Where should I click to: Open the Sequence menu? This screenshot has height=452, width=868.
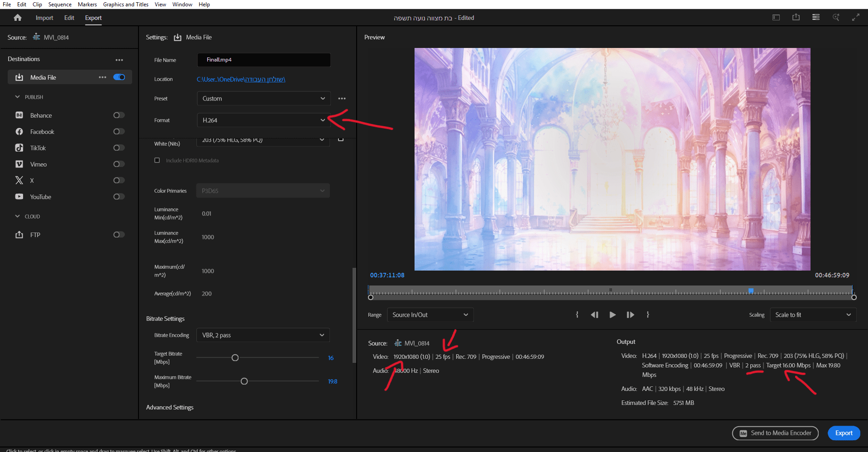point(60,5)
